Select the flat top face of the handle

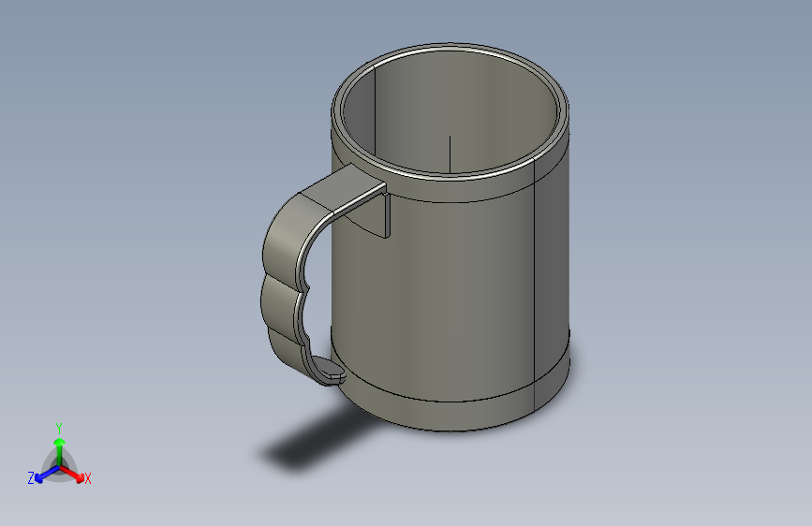coord(343,188)
